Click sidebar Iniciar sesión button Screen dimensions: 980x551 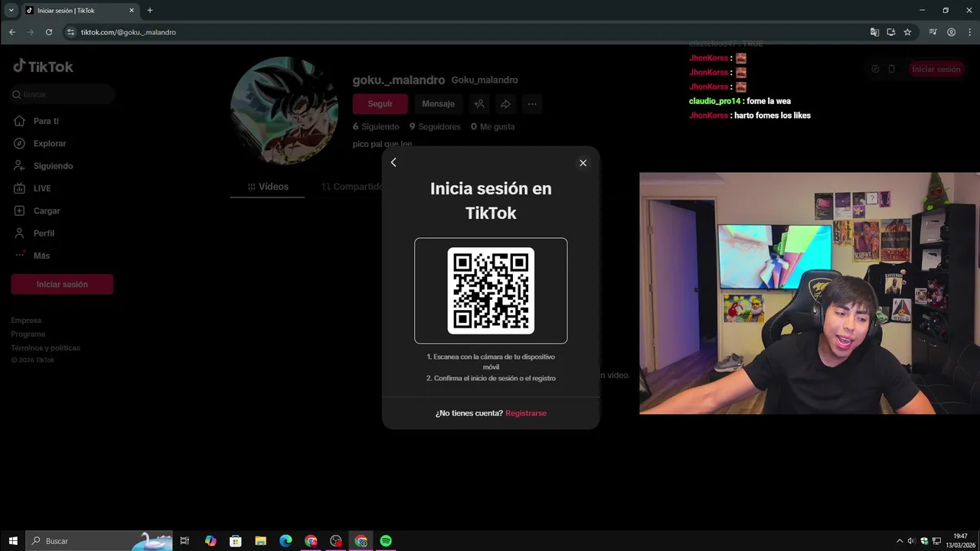(x=62, y=284)
